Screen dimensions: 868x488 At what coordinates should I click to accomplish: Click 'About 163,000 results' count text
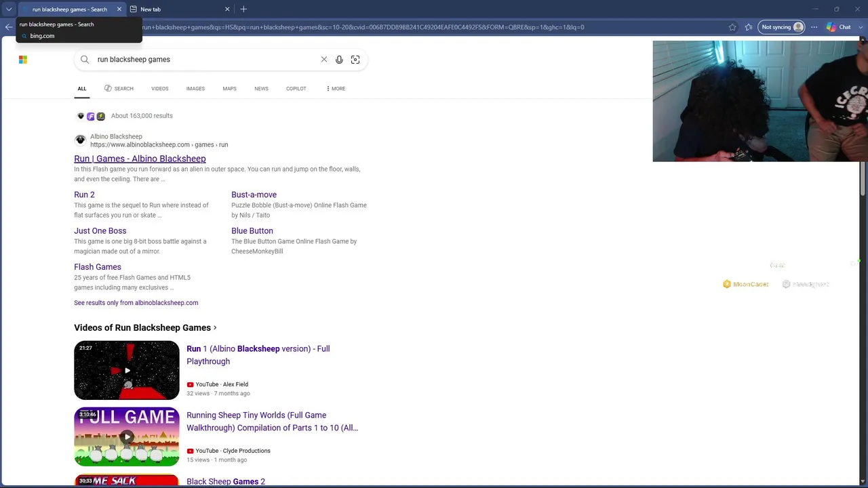142,116
